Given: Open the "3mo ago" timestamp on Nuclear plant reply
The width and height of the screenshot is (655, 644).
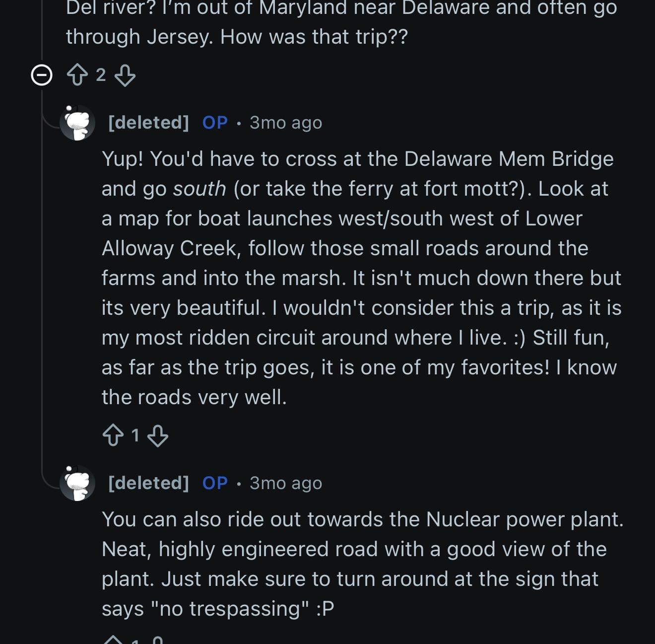Looking at the screenshot, I should point(286,483).
